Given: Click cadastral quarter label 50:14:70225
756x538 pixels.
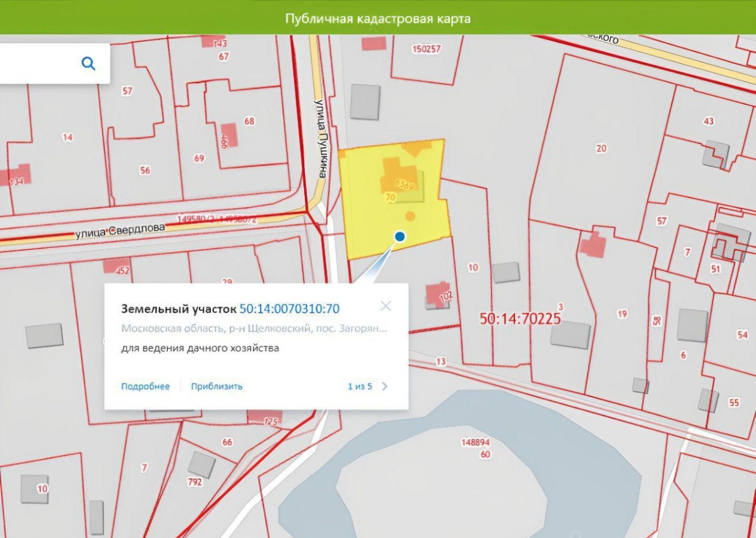Looking at the screenshot, I should pos(520,319).
